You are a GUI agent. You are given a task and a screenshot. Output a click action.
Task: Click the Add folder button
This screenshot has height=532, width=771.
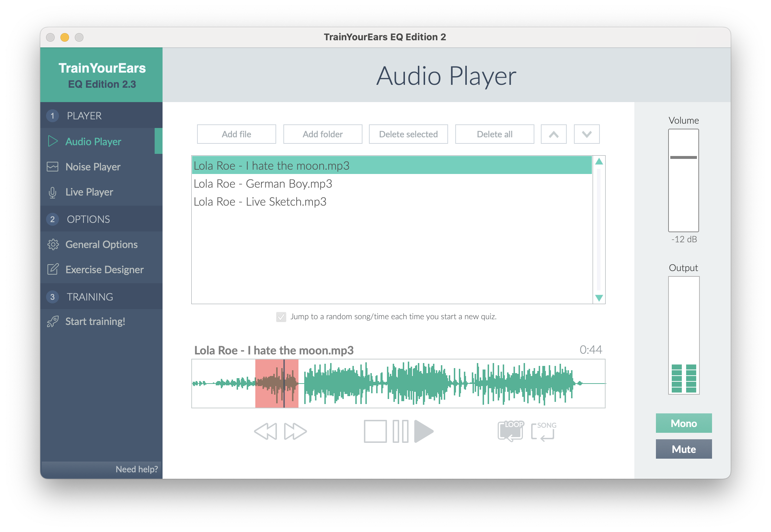pyautogui.click(x=323, y=134)
